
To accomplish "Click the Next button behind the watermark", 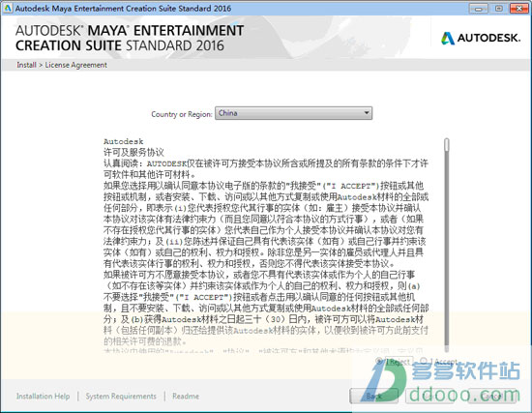I will (429, 396).
